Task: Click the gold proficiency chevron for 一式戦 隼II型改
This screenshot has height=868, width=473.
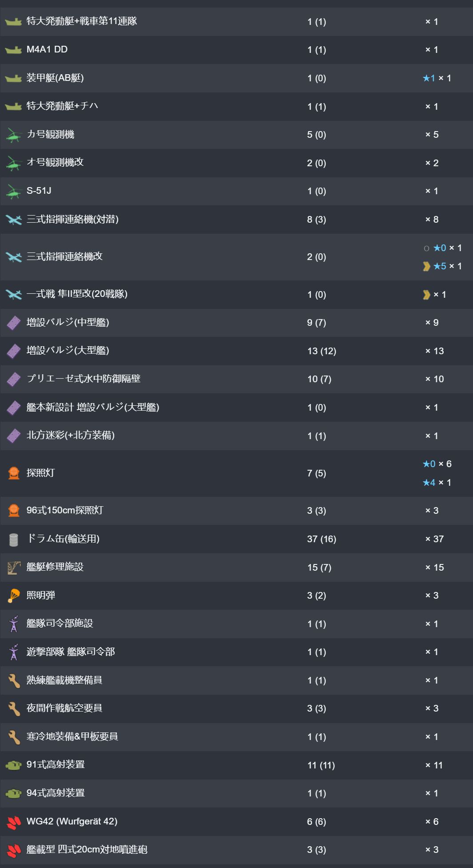Action: click(426, 295)
